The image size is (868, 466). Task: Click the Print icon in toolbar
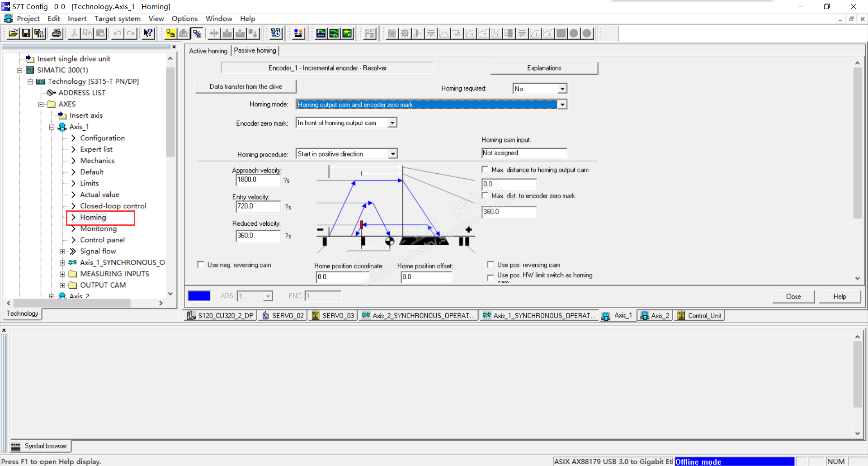pyautogui.click(x=57, y=33)
